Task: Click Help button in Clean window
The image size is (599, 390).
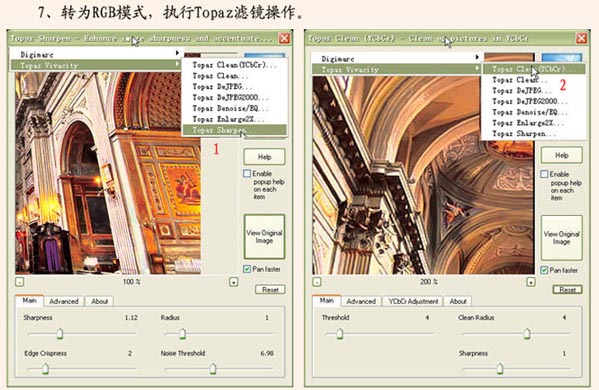Action: tap(562, 155)
